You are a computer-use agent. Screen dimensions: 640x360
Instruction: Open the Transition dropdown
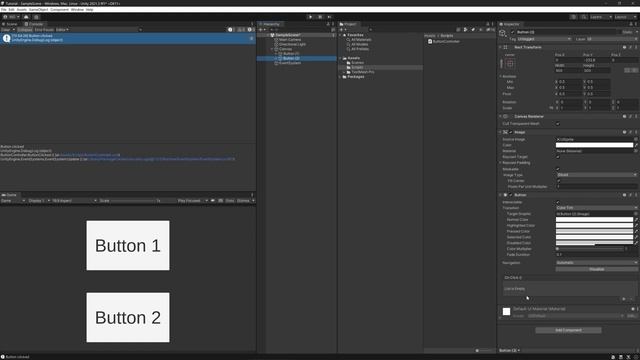[x=596, y=208]
